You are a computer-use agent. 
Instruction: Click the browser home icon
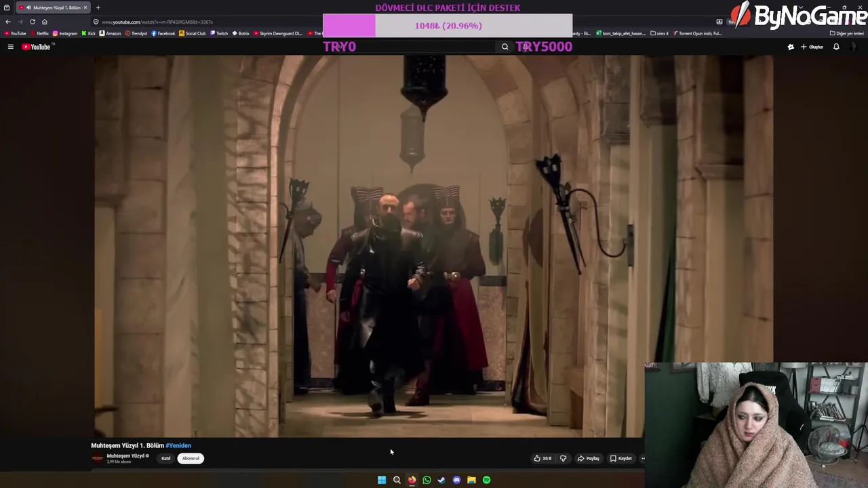click(45, 22)
